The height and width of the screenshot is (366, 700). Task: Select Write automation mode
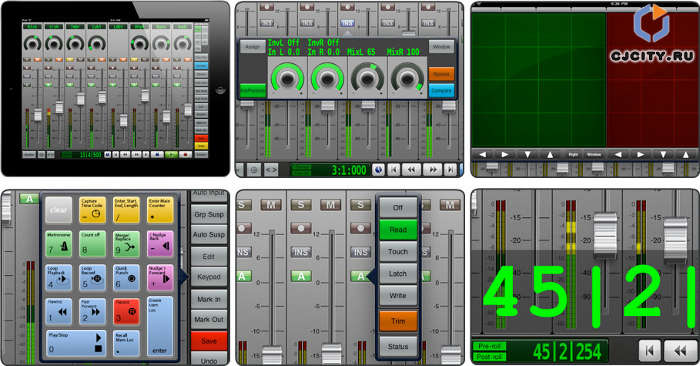pos(398,295)
